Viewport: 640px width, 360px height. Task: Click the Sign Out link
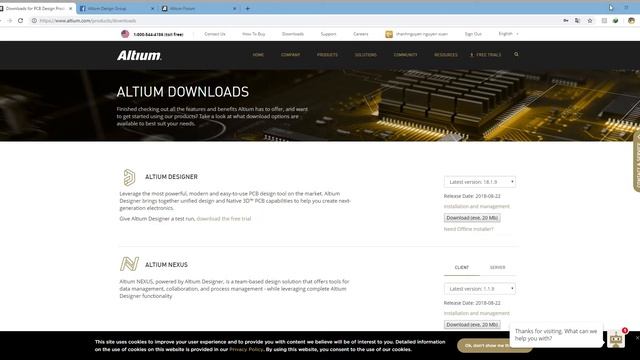(473, 34)
